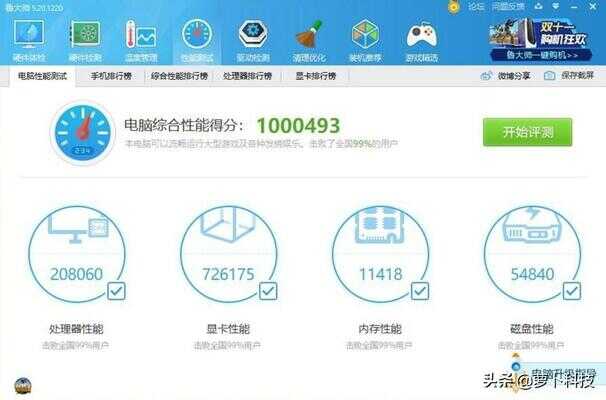606x400 pixels.
Task: Open the 驱动检测 gear box icon
Action: point(253,34)
